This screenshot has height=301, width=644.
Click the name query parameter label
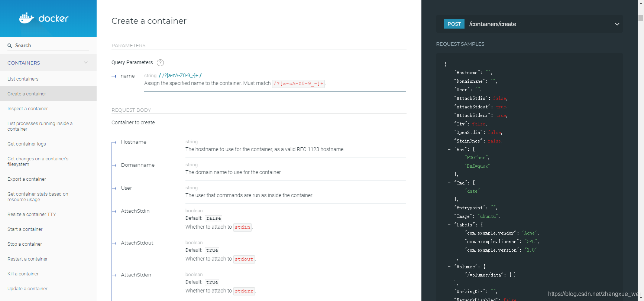(127, 76)
